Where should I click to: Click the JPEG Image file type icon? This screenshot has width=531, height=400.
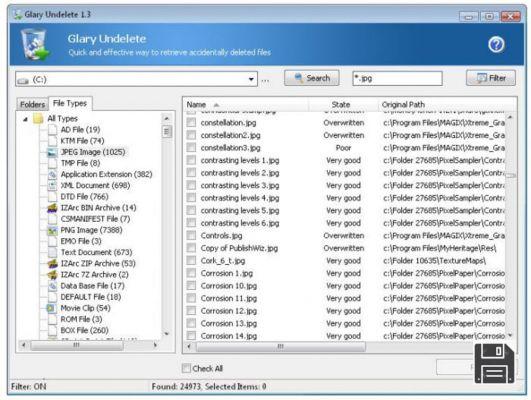tap(52, 152)
